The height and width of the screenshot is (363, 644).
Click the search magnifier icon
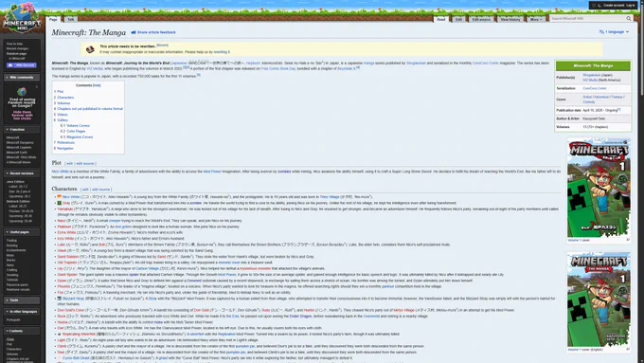629,19
